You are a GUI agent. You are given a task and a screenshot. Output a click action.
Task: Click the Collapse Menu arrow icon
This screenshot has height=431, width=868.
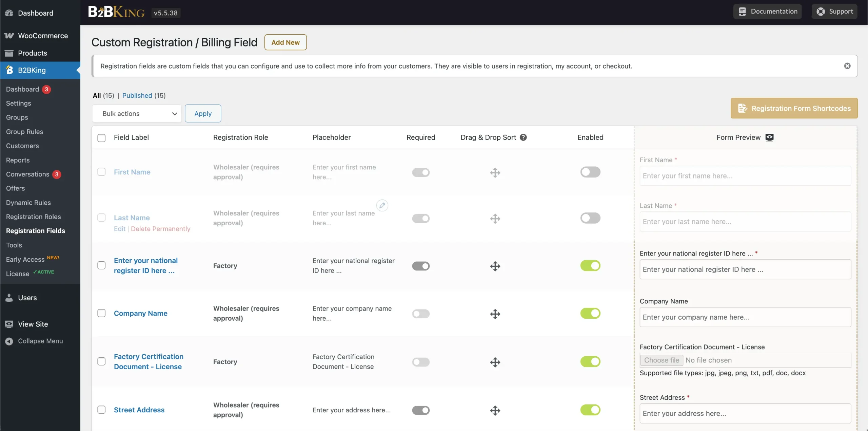(x=9, y=341)
